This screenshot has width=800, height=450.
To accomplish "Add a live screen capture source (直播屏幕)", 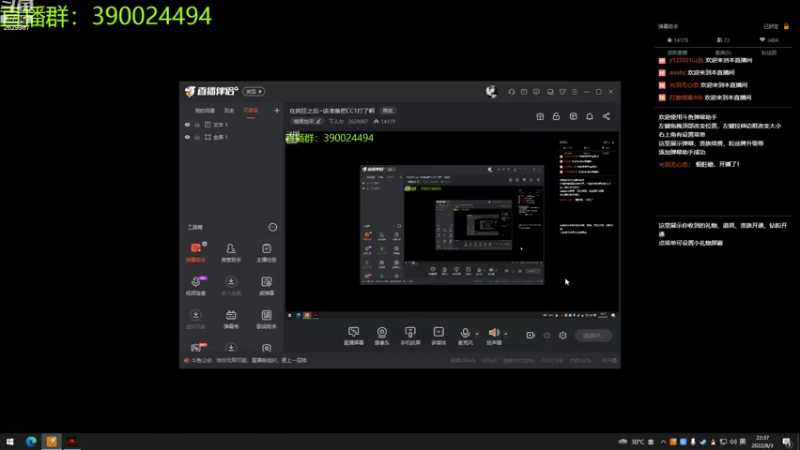I will pyautogui.click(x=354, y=336).
